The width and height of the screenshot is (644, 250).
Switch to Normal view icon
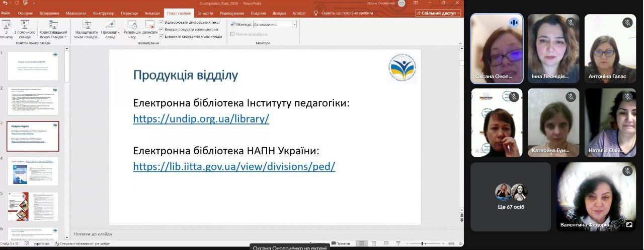point(361,243)
